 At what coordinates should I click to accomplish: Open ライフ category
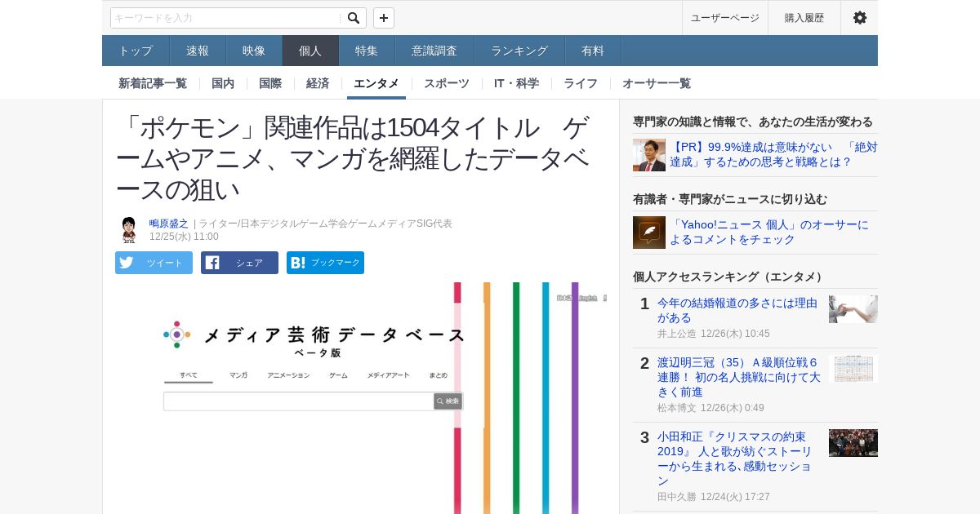[581, 83]
